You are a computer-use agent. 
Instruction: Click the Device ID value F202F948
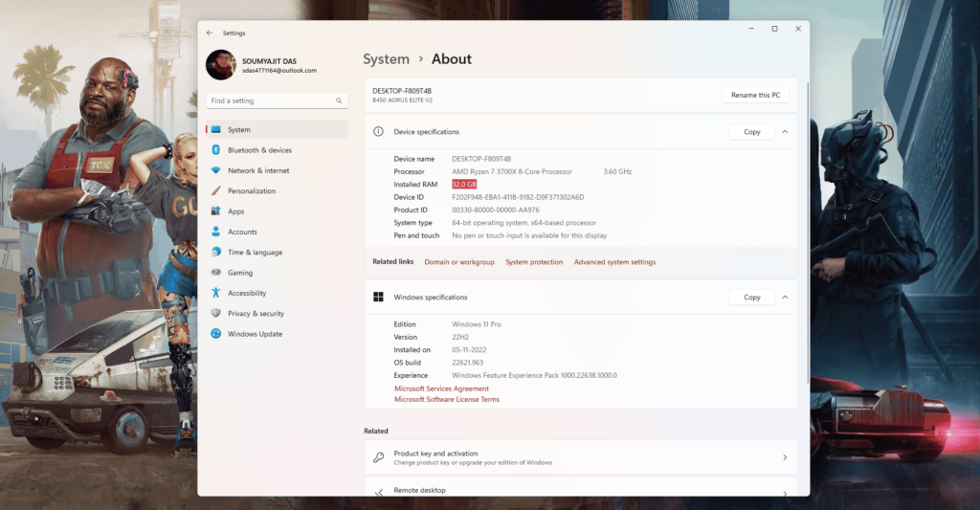pos(518,197)
